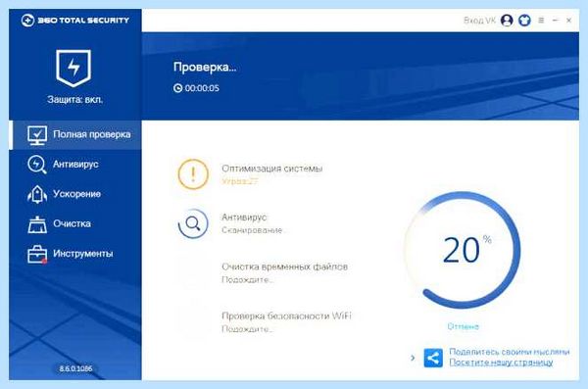
Task: Click the 00:00:05 timer text
Action: pyautogui.click(x=202, y=88)
